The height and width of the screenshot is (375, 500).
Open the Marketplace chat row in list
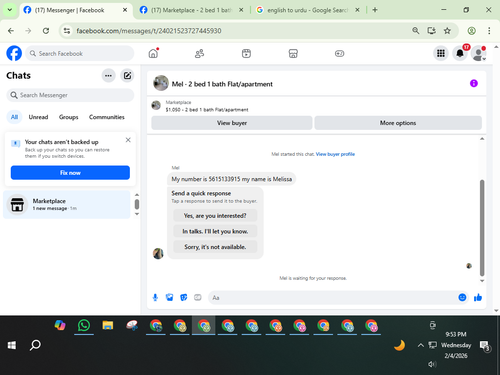tap(67, 204)
